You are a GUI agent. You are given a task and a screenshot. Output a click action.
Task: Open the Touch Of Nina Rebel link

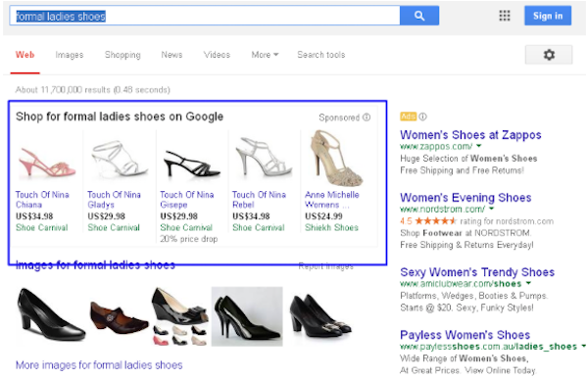pyautogui.click(x=259, y=200)
